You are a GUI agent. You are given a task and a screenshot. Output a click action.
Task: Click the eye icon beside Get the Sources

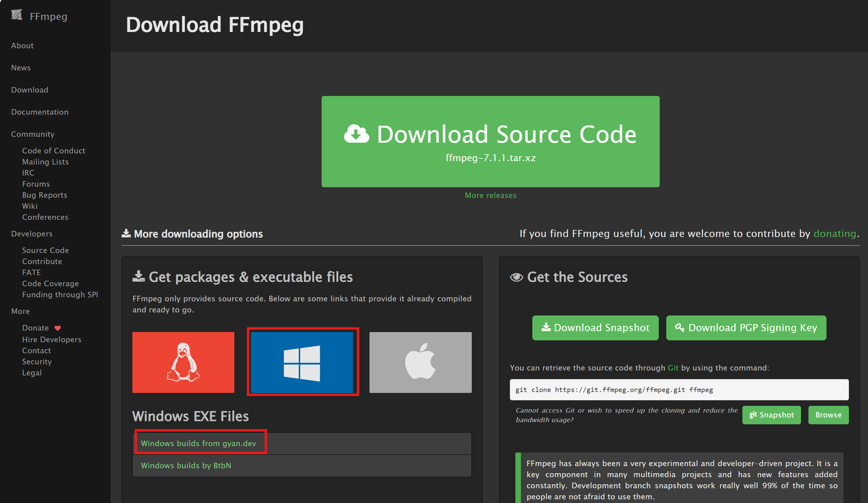pos(516,277)
